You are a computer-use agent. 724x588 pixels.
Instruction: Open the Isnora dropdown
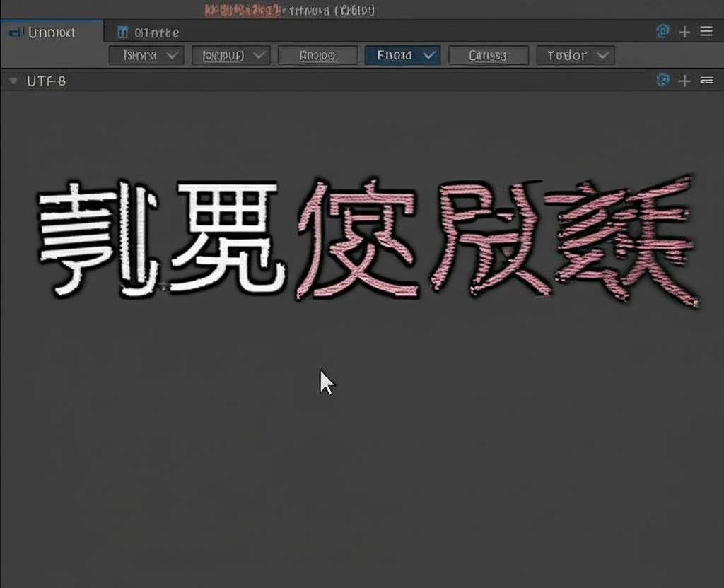click(x=146, y=55)
